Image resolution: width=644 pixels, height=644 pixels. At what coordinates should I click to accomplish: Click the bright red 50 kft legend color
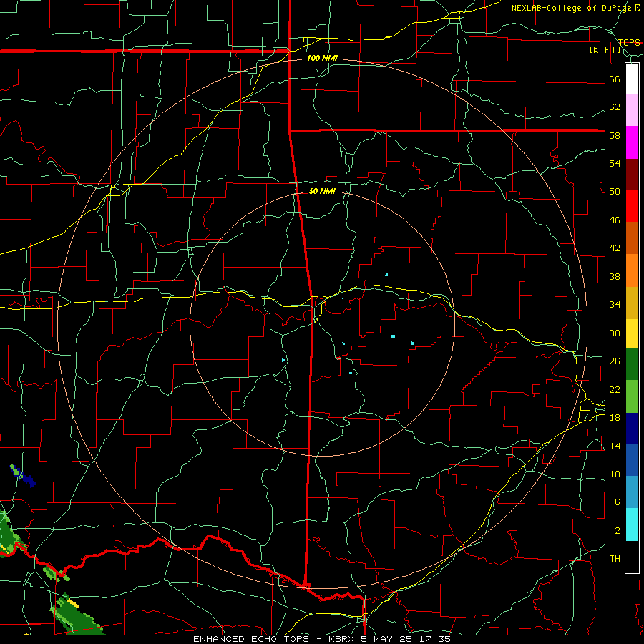click(632, 206)
